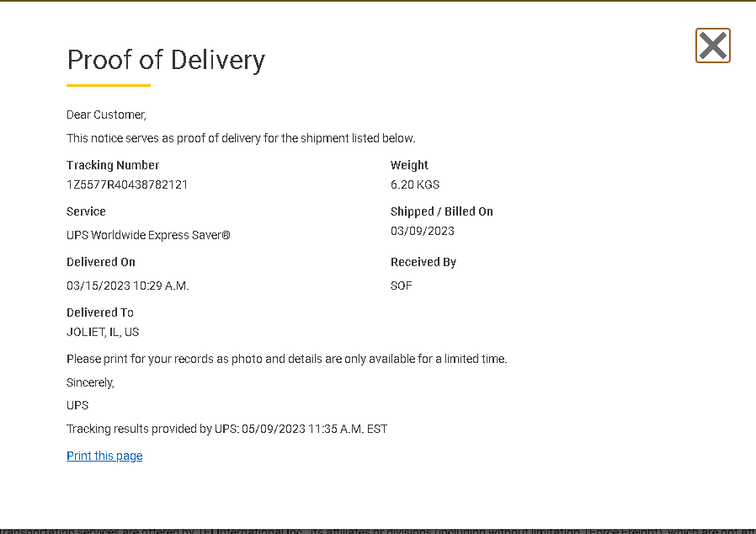Click the JOLIET, IL, US delivery location
This screenshot has height=534, width=756.
103,332
